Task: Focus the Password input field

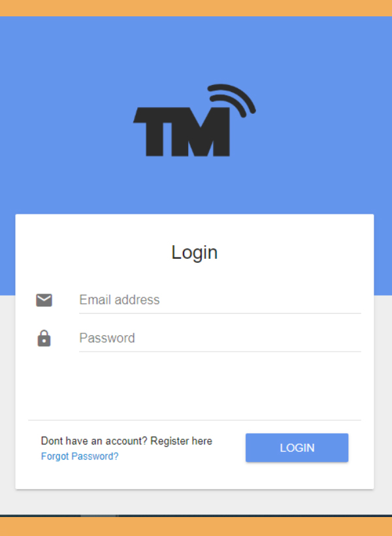Action: 220,338
